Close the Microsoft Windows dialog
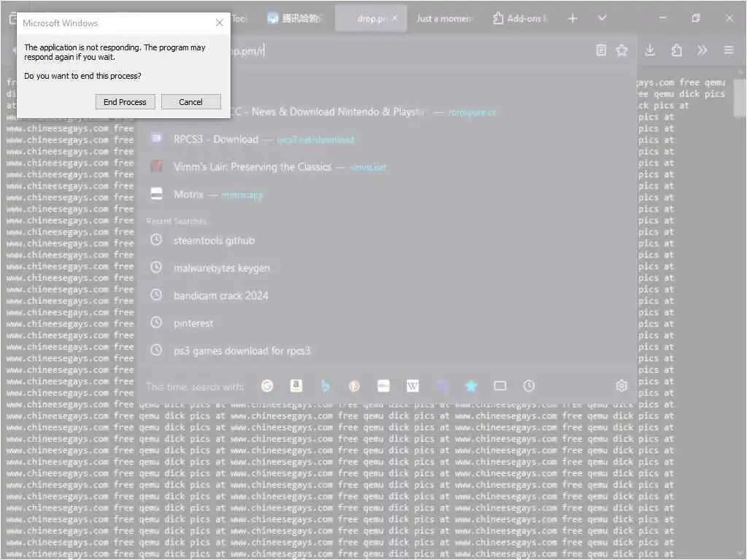 [x=219, y=23]
